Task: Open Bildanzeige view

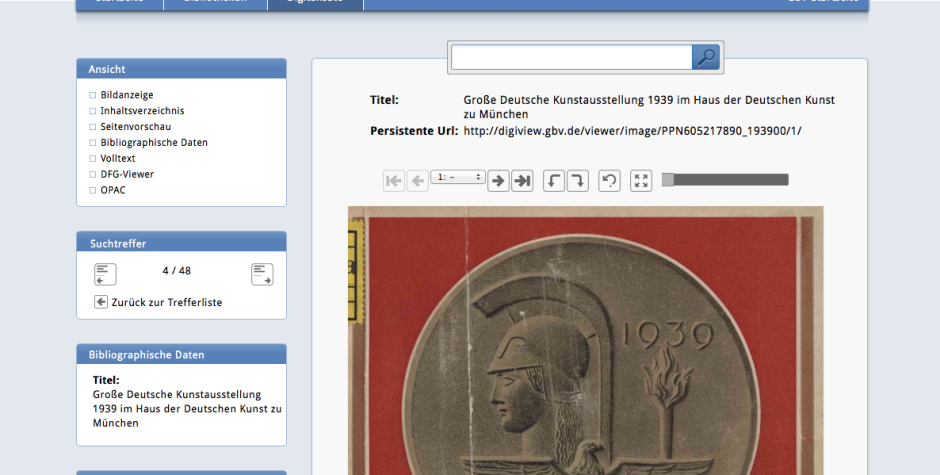Action: (x=126, y=95)
